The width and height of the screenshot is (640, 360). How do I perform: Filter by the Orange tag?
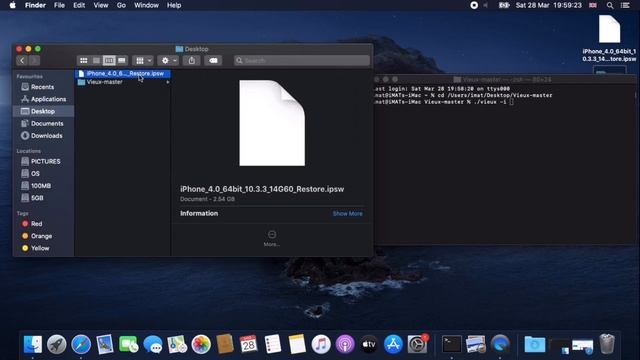(x=37, y=236)
